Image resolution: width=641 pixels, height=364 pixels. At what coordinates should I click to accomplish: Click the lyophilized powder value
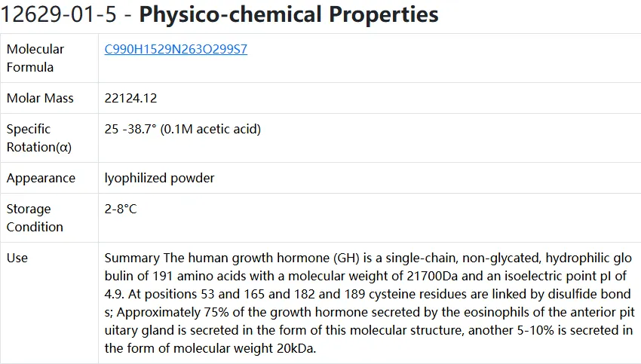click(x=159, y=178)
